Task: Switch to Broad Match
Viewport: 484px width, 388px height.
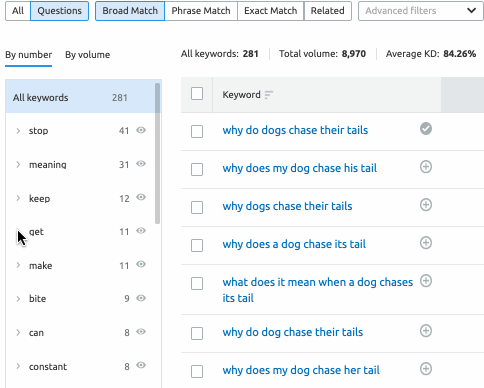Action: click(x=130, y=11)
